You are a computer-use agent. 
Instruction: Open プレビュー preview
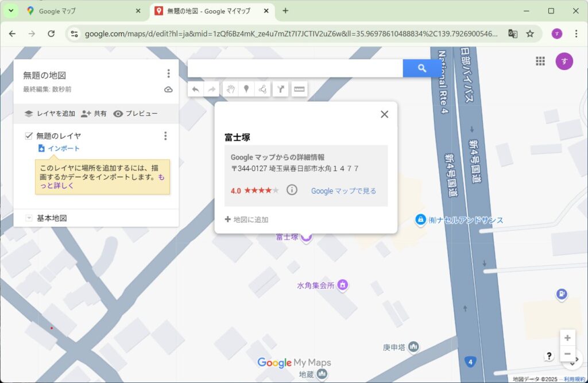[136, 114]
